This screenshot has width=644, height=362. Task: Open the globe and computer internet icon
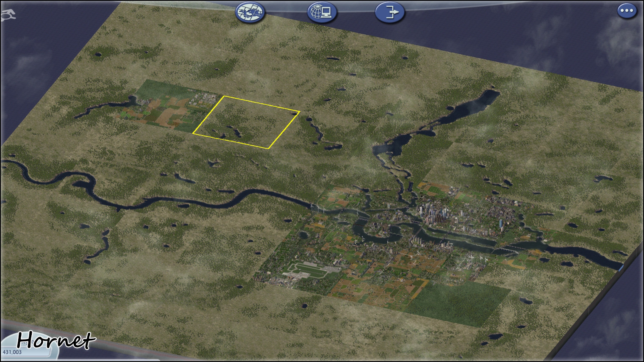coord(322,11)
